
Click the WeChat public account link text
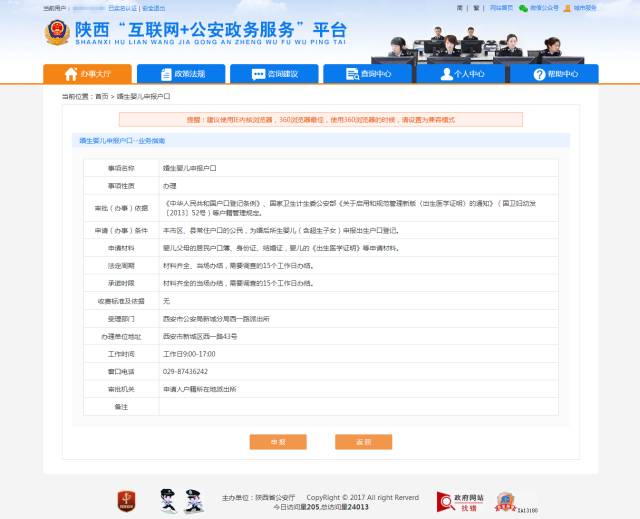544,8
